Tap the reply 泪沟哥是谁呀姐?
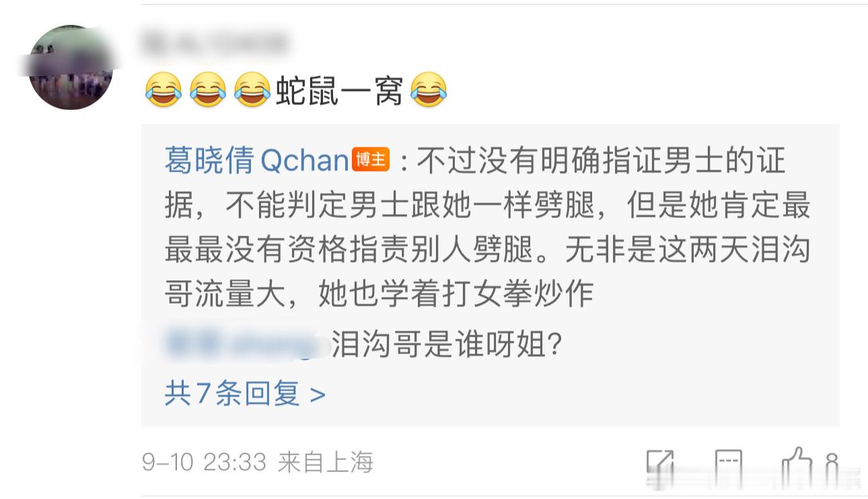Screen dimensions: 868x499 (447, 346)
